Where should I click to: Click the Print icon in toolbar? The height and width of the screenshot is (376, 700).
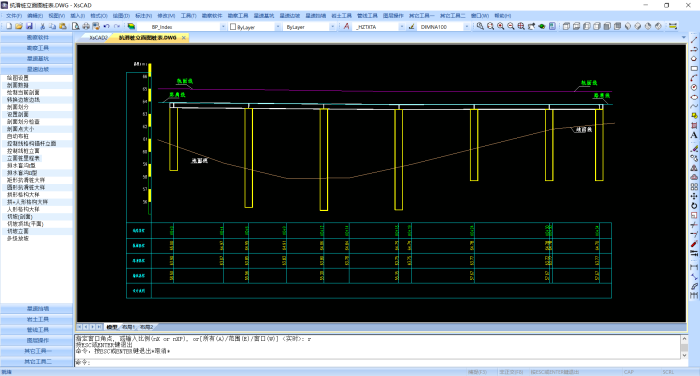86,26
